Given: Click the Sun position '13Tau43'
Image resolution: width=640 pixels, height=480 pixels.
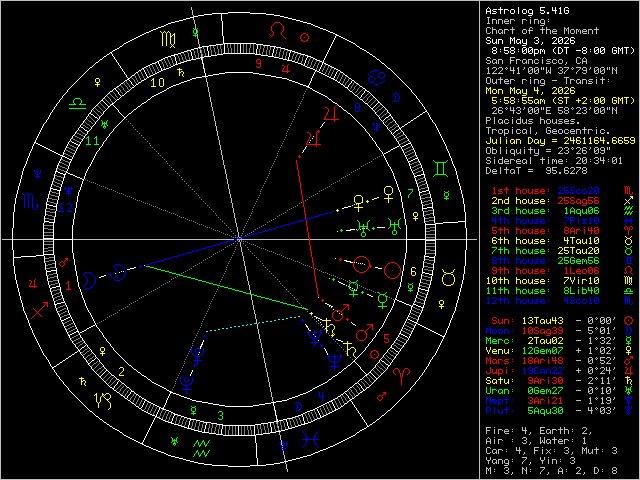Looking at the screenshot, I should (542, 321).
